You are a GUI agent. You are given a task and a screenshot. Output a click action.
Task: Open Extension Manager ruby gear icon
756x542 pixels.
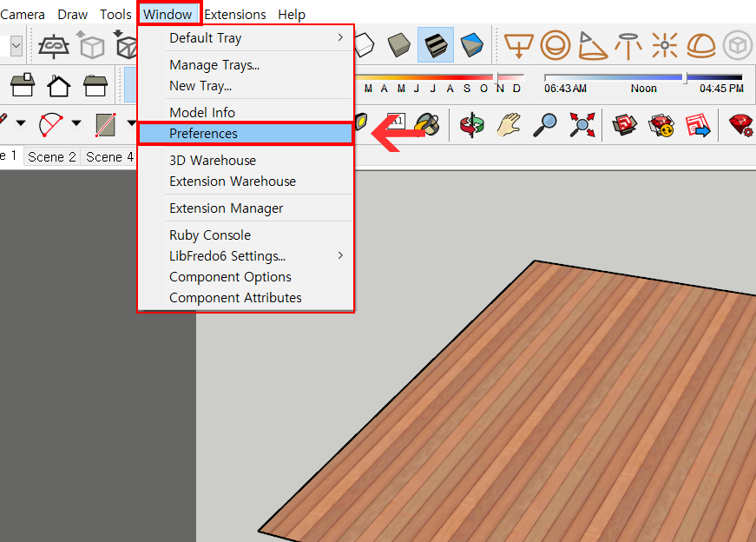click(741, 125)
